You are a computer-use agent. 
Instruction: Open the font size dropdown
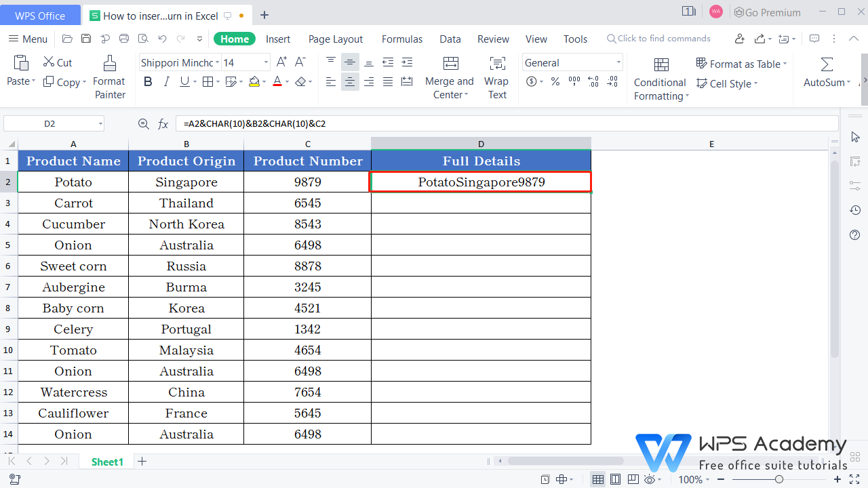pyautogui.click(x=265, y=62)
